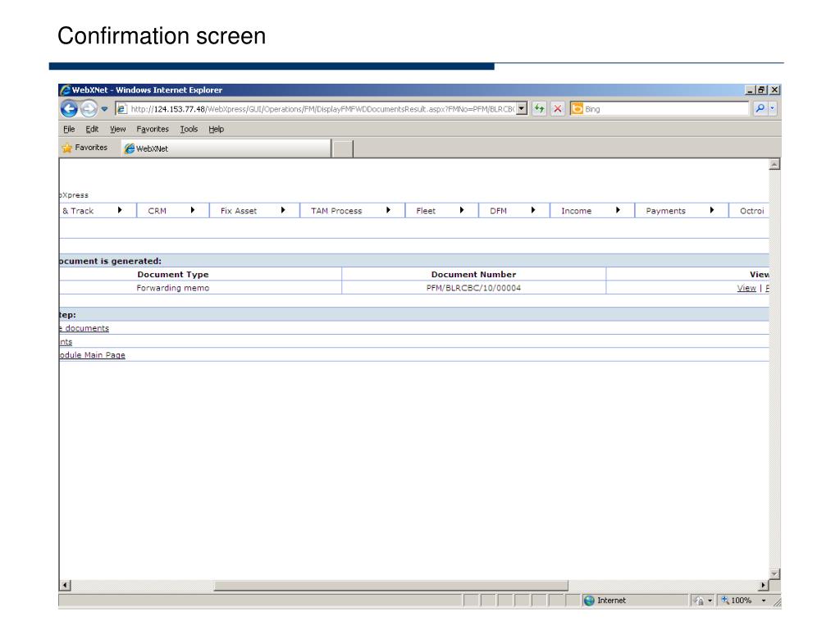Open the Help menu
Image resolution: width=840 pixels, height=630 pixels.
coord(217,129)
